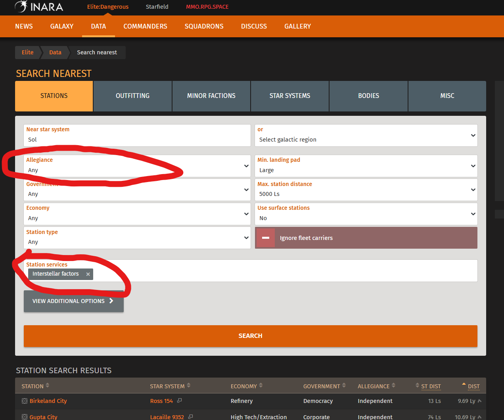Image resolution: width=504 pixels, height=420 pixels.
Task: Click the Station services input field
Action: [x=251, y=270]
